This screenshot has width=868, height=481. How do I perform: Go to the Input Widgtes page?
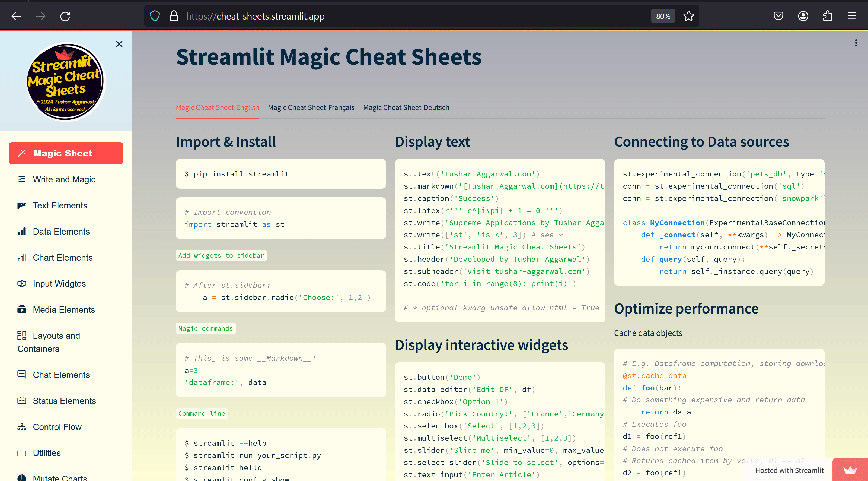point(66,283)
